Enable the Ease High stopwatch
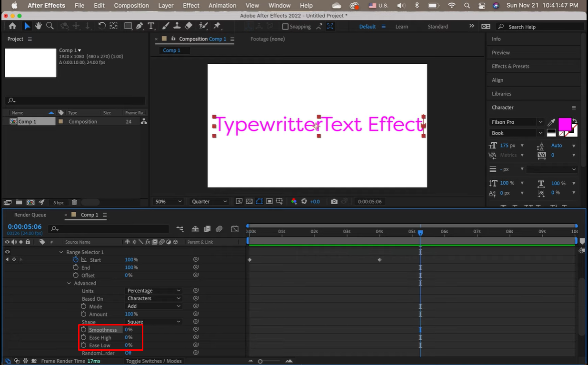This screenshot has width=588, height=365. (83, 337)
